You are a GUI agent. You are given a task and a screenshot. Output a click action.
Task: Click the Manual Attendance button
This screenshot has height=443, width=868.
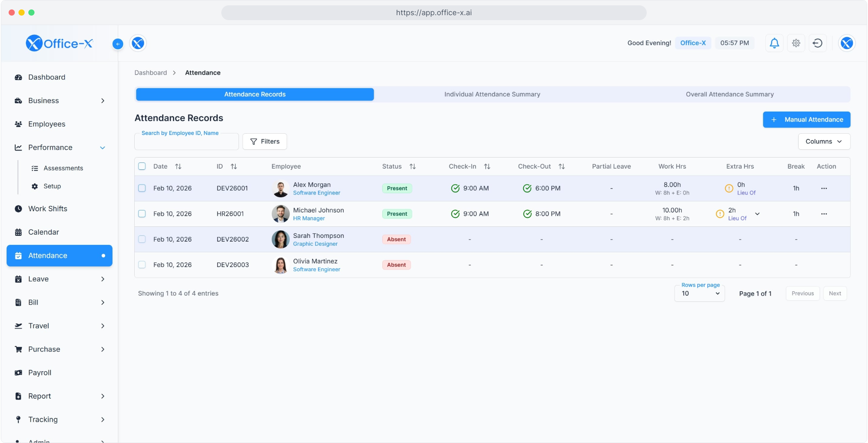coord(806,120)
